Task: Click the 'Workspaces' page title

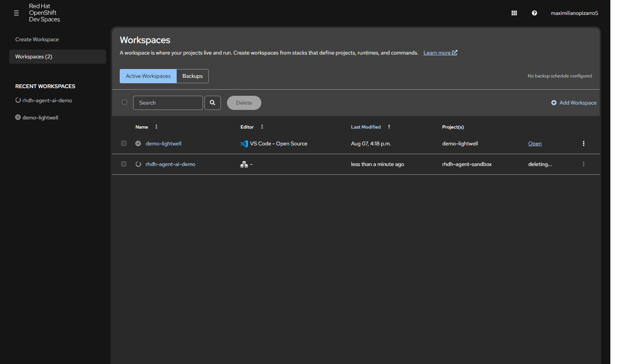Action: pos(145,40)
